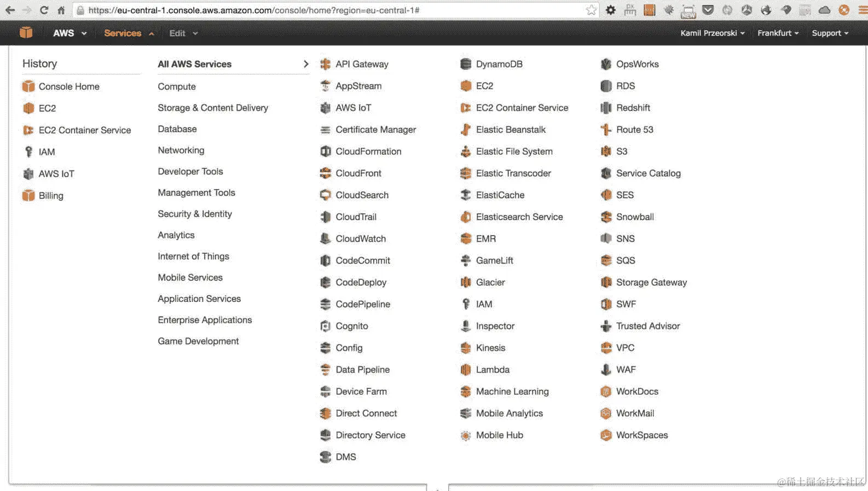Select the Internet of Things category
This screenshot has height=491, width=868.
click(x=194, y=256)
